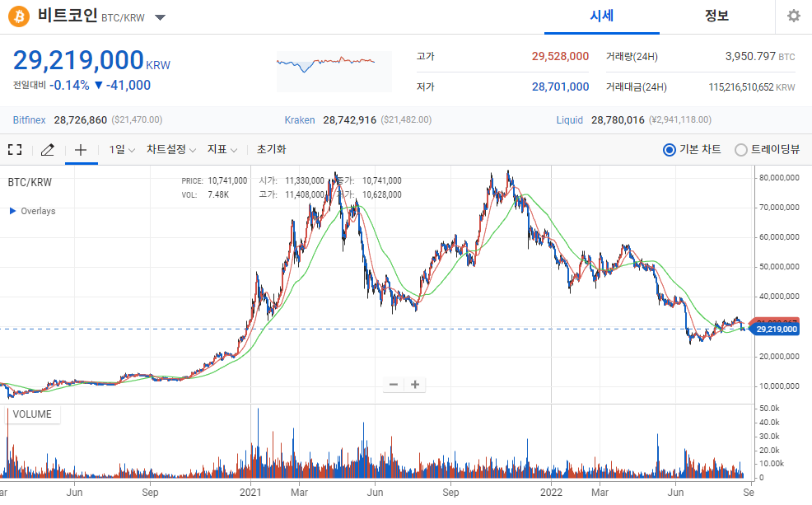Click the VOLUME panel label
The image size is (812, 505).
(32, 414)
